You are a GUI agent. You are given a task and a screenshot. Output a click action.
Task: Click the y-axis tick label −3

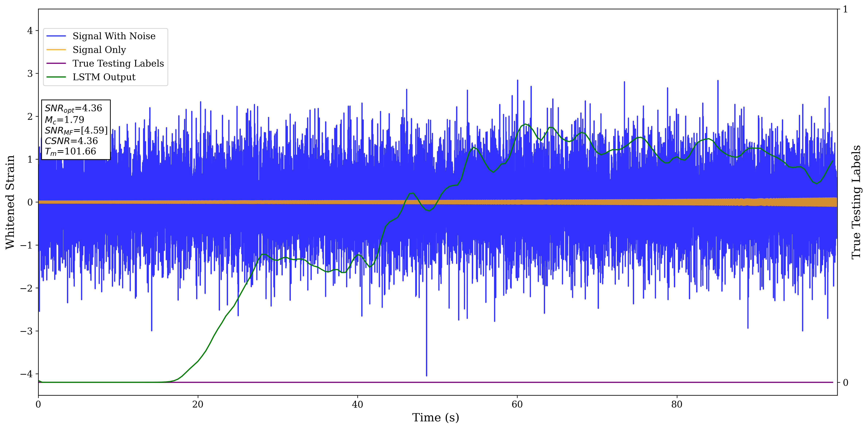(x=27, y=331)
